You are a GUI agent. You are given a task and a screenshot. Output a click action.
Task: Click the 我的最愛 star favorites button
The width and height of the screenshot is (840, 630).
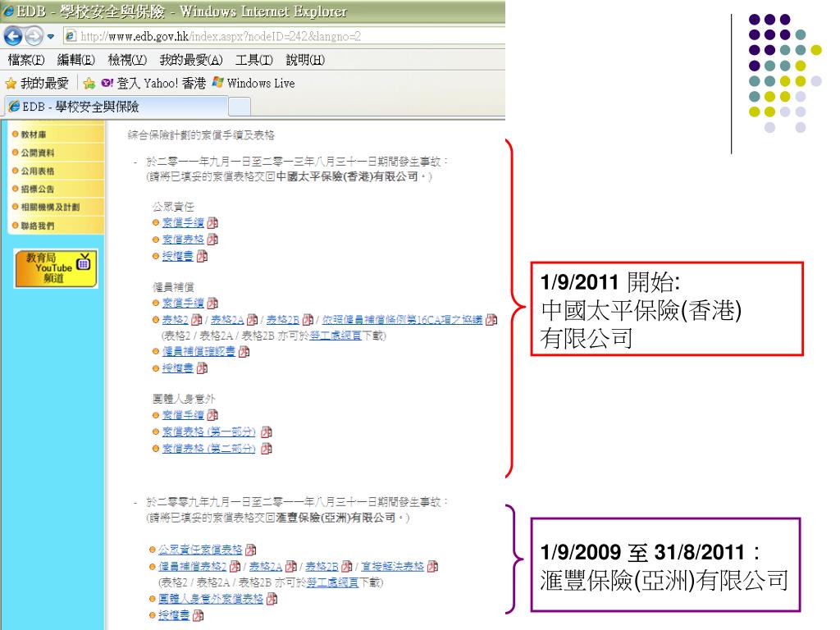[37, 84]
